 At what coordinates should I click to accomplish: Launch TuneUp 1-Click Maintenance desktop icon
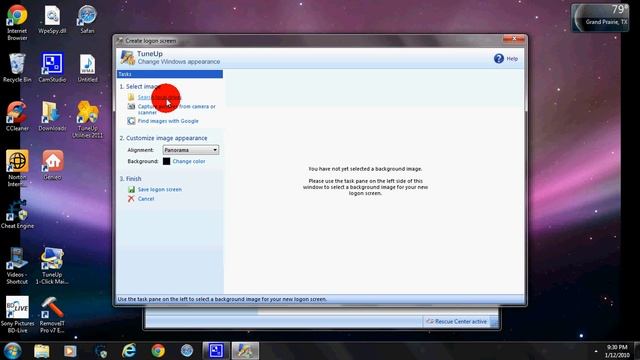(52, 266)
